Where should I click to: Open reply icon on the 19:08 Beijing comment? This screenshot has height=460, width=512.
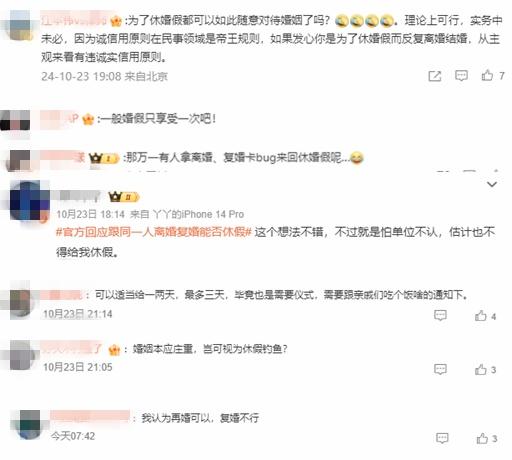[x=461, y=76]
